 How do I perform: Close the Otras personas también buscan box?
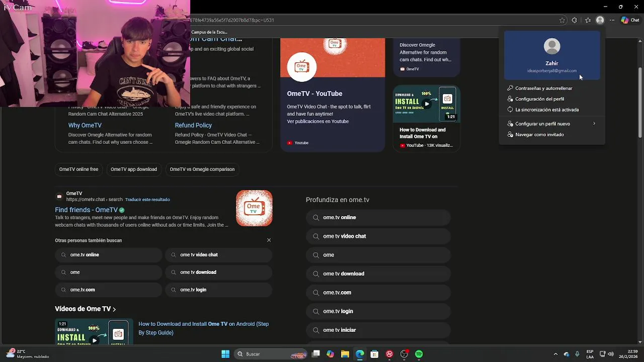click(x=269, y=240)
